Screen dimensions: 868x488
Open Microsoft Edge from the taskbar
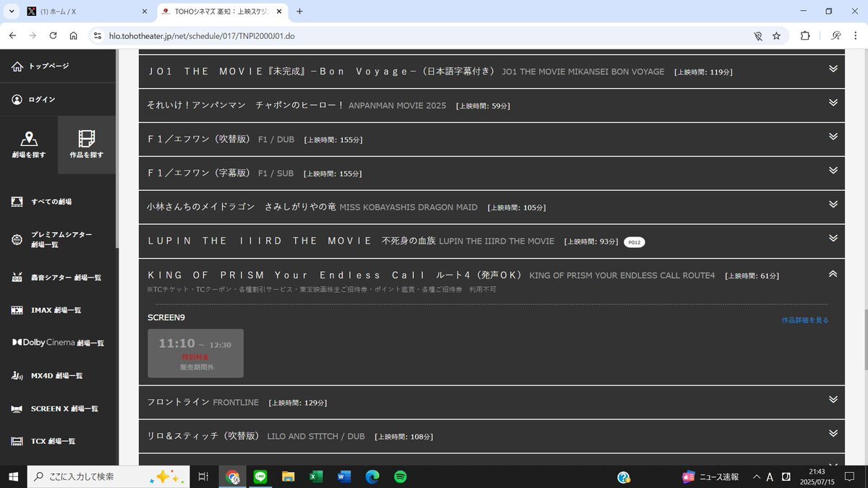(373, 477)
